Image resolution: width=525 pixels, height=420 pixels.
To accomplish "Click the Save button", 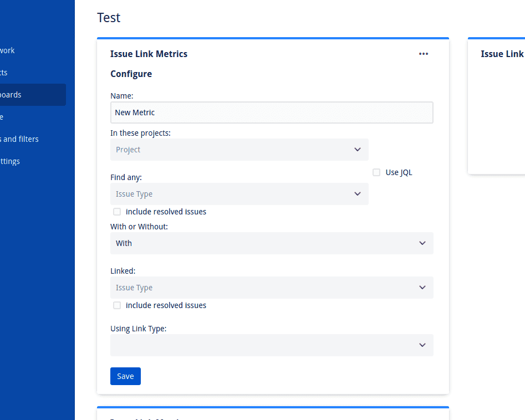I will (x=125, y=376).
